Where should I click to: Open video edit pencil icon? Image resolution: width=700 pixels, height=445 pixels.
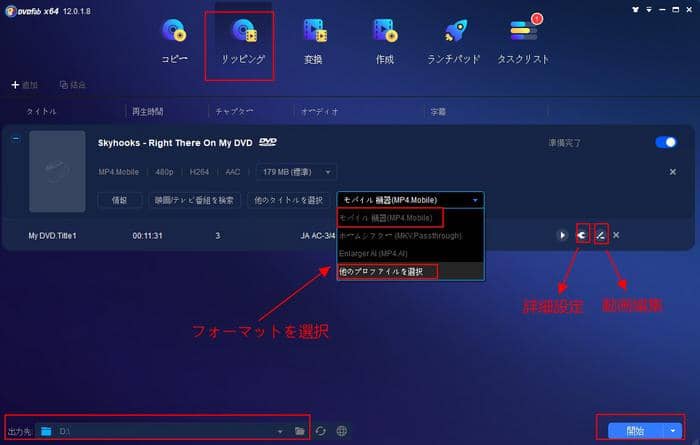pyautogui.click(x=601, y=235)
